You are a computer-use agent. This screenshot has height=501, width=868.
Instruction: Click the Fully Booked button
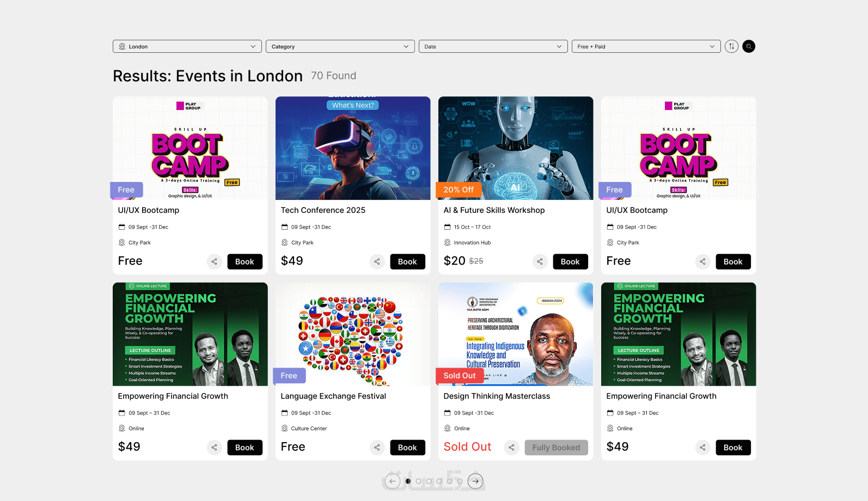[556, 447]
